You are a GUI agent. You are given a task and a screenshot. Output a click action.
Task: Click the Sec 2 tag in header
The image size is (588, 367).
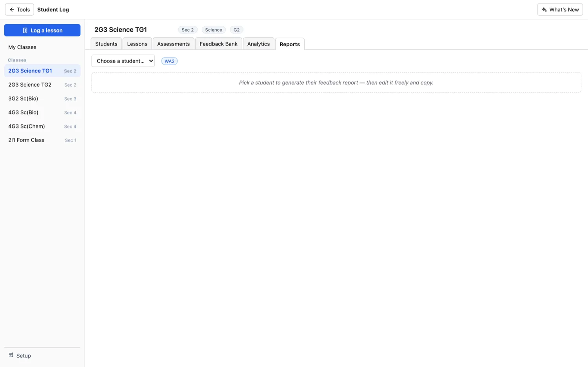187,30
